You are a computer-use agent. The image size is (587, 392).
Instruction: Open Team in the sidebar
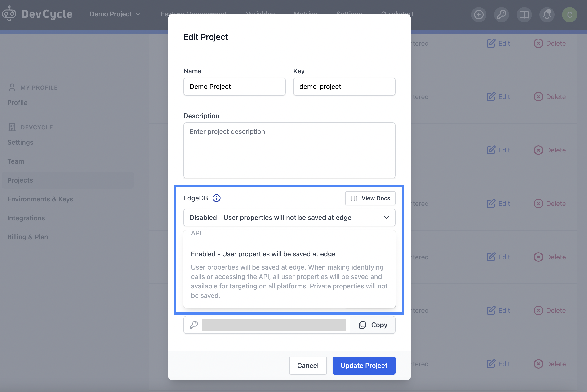click(16, 161)
